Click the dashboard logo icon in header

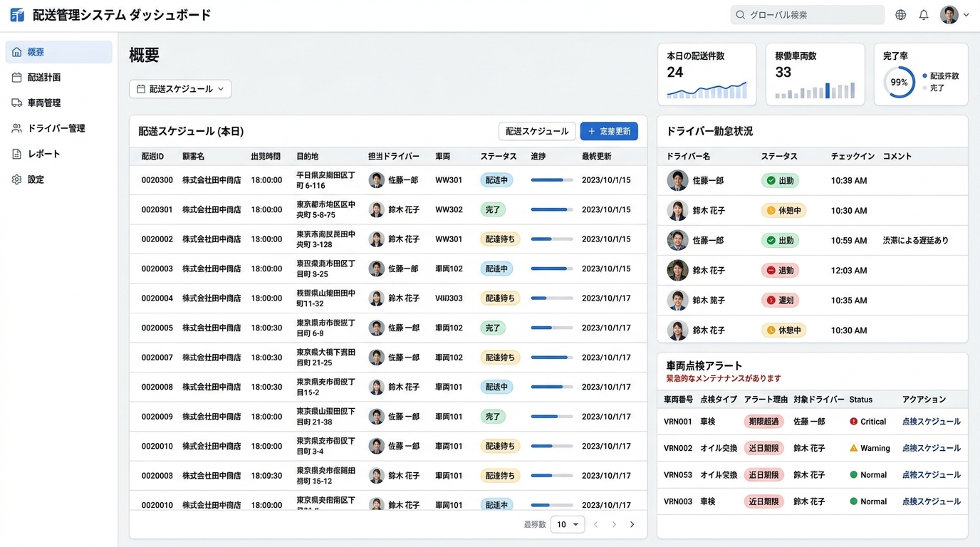tap(17, 15)
